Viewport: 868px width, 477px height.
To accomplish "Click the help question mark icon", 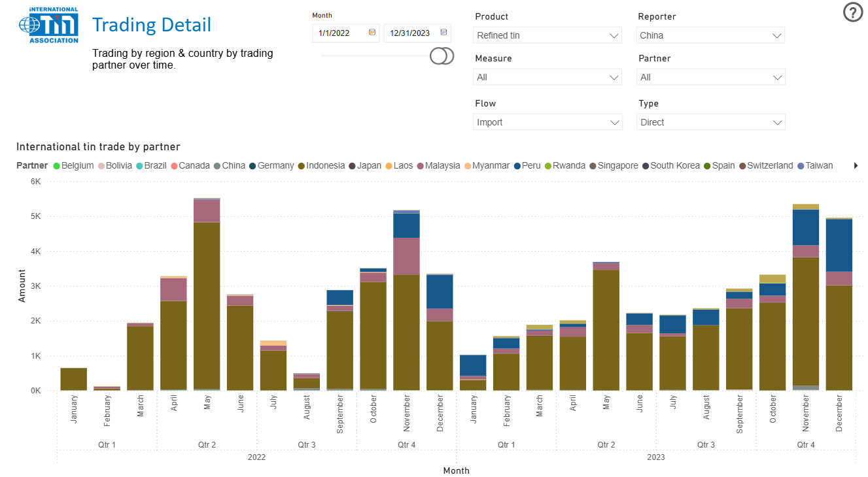I will 852,12.
